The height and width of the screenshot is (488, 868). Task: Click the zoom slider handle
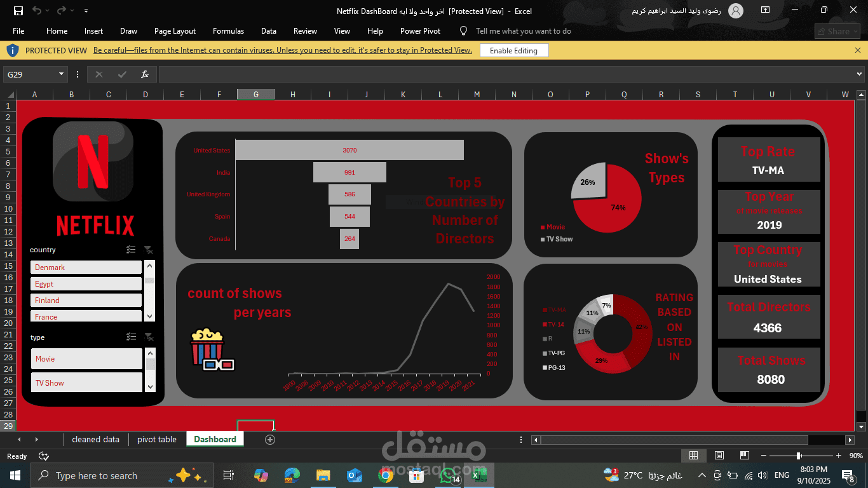799,456
